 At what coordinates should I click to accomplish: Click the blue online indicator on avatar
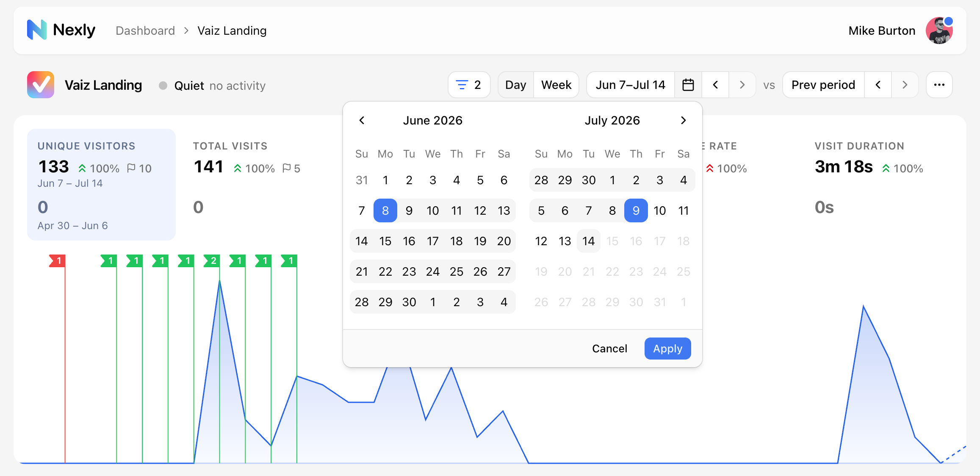tap(948, 21)
